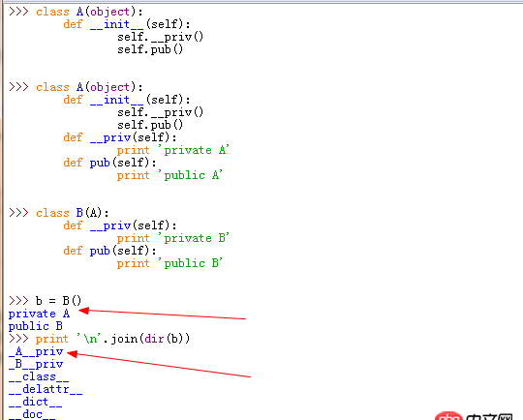
Task: Click the first 'class A(object):' line
Action: (x=89, y=12)
